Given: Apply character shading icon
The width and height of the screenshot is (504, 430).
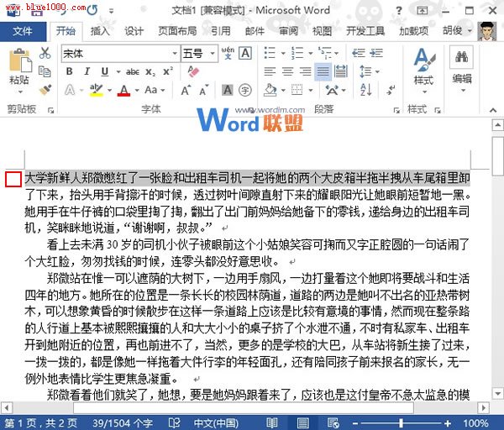Looking at the screenshot, I should (228, 90).
